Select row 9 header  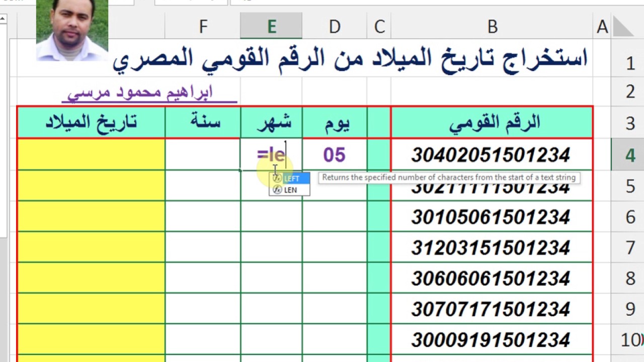pos(630,309)
